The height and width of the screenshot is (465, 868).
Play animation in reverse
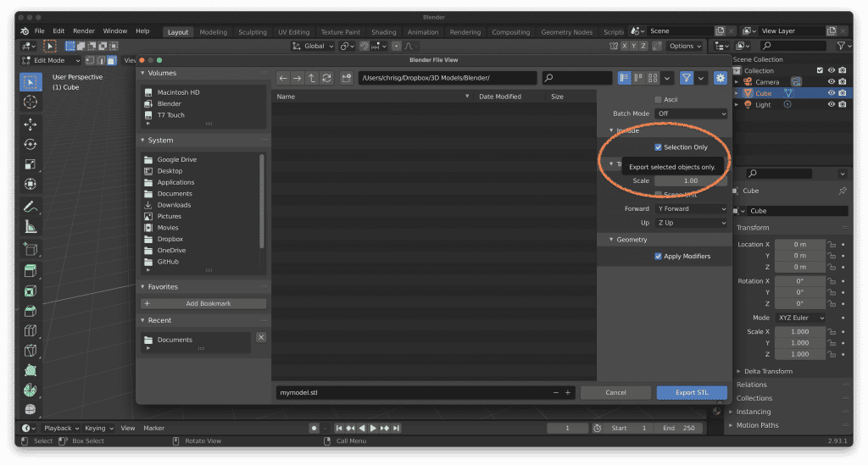point(361,428)
